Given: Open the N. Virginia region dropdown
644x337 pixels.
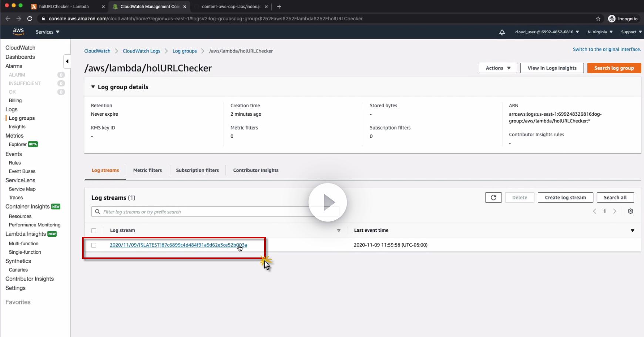Looking at the screenshot, I should [600, 32].
